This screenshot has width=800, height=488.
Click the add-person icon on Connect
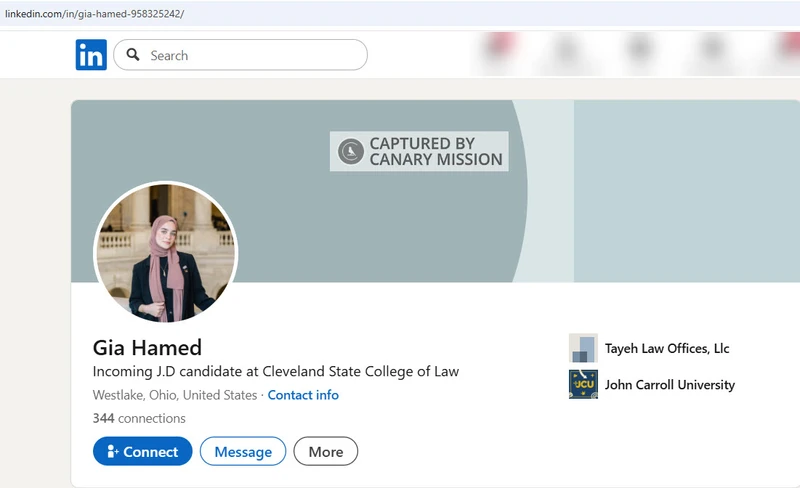click(113, 451)
